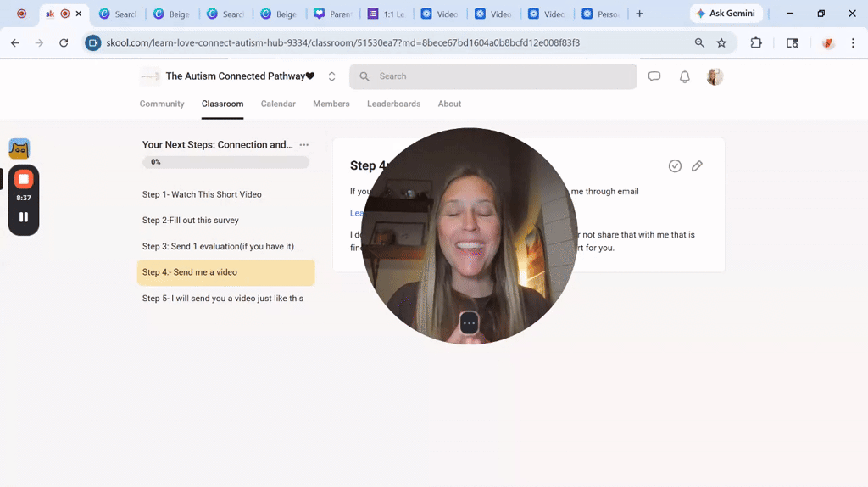Reload the current page
The height and width of the screenshot is (487, 868).
tap(64, 42)
